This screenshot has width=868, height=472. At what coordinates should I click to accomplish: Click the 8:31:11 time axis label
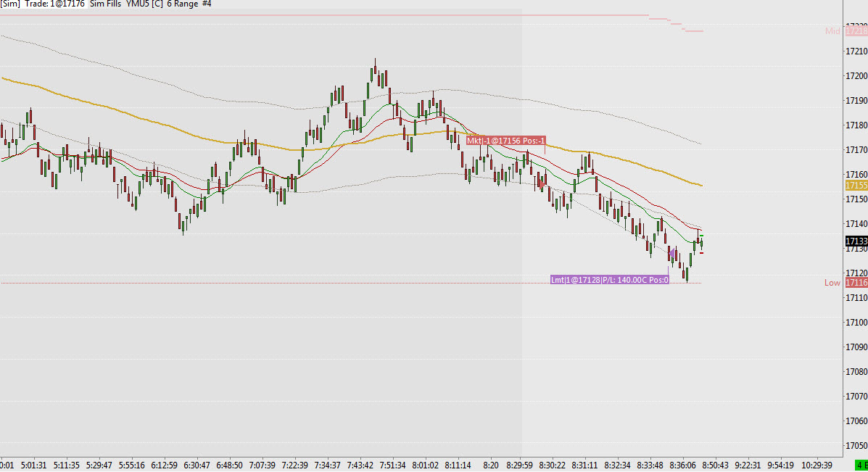[x=584, y=465]
